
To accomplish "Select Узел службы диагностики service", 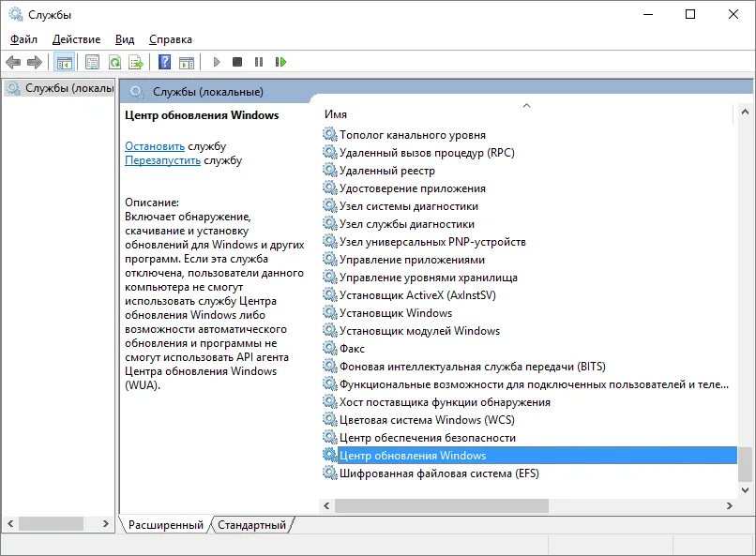I will 407,224.
